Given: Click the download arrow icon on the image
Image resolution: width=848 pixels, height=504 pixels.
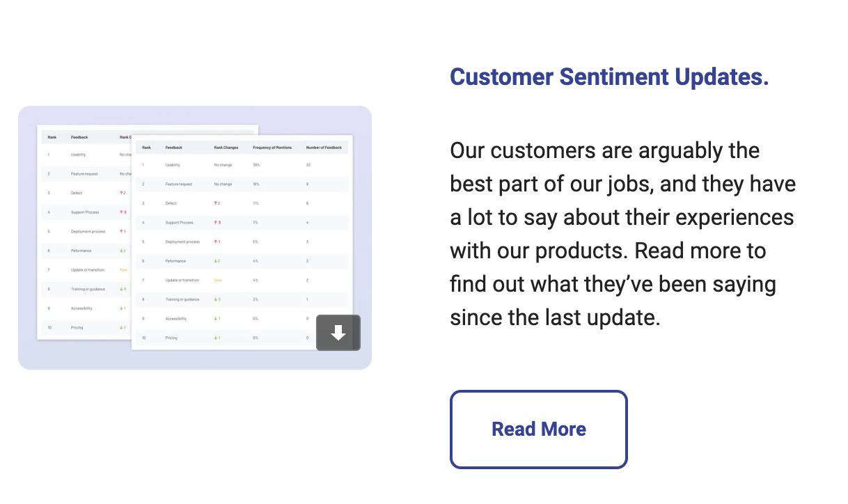Looking at the screenshot, I should tap(338, 333).
